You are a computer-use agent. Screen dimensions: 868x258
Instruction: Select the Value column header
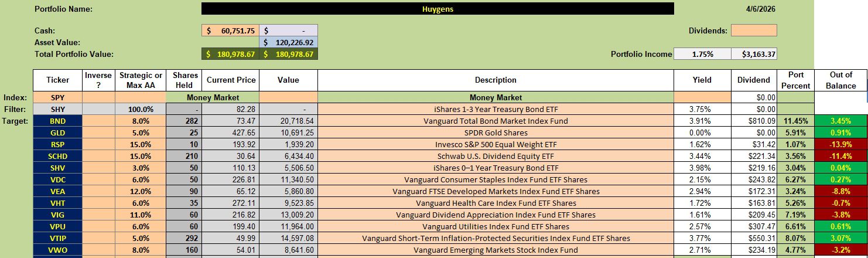(x=289, y=80)
